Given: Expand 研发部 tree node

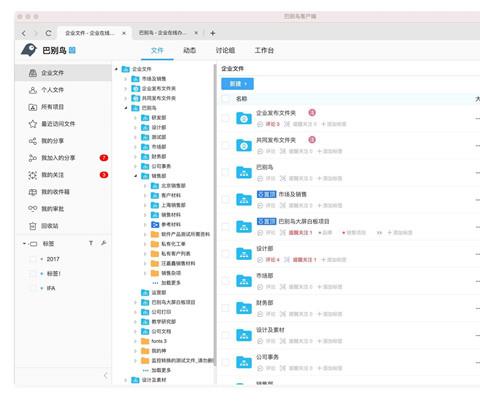Looking at the screenshot, I should [135, 118].
